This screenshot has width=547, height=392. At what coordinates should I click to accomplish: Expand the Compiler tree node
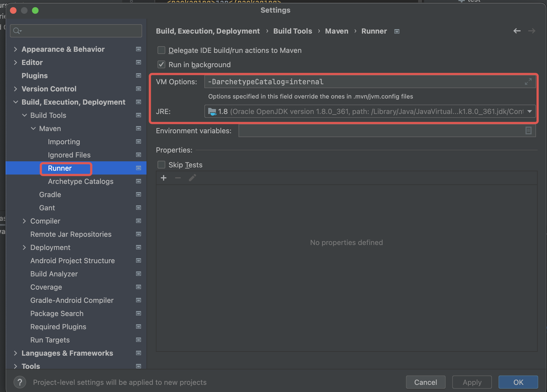24,221
